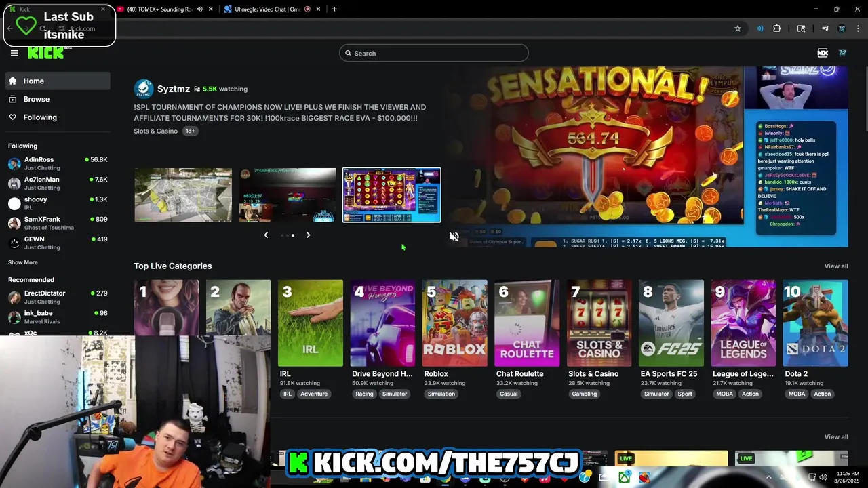Open Following in the Kick sidebar
Viewport: 868px width, 488px height.
(x=58, y=117)
